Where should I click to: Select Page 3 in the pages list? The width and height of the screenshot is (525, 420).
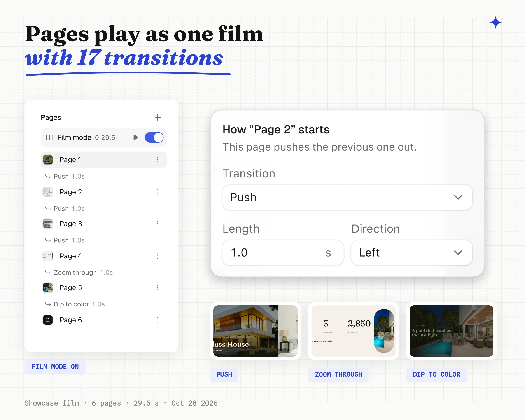click(104, 224)
